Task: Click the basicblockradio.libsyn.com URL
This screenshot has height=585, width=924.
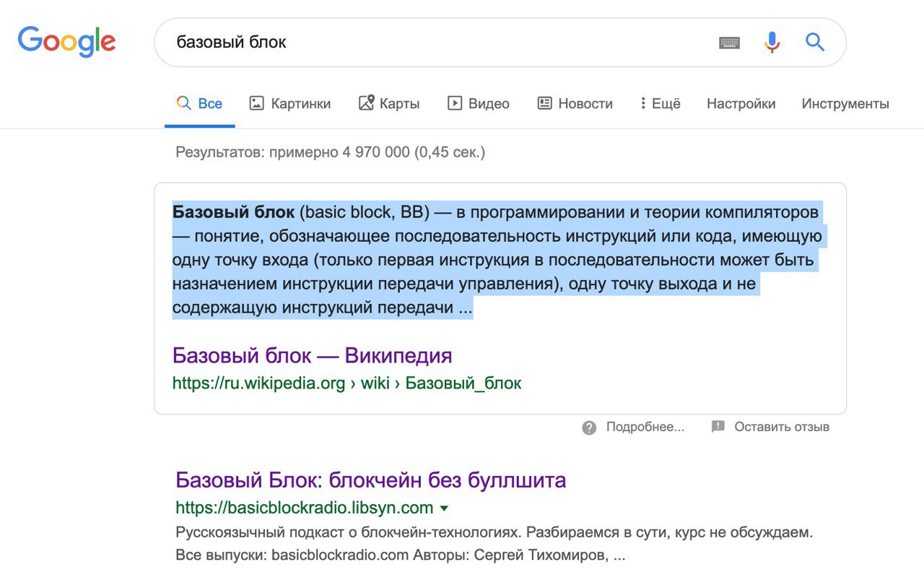Action: pos(305,508)
